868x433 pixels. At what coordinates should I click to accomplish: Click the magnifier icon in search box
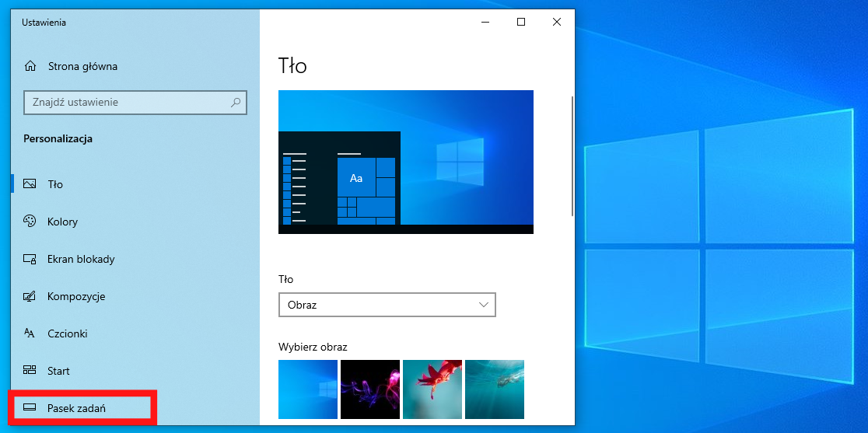point(235,103)
